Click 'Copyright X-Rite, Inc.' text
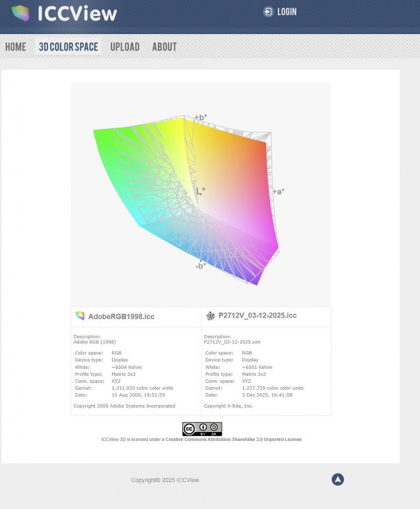This screenshot has height=509, width=420. tap(228, 406)
